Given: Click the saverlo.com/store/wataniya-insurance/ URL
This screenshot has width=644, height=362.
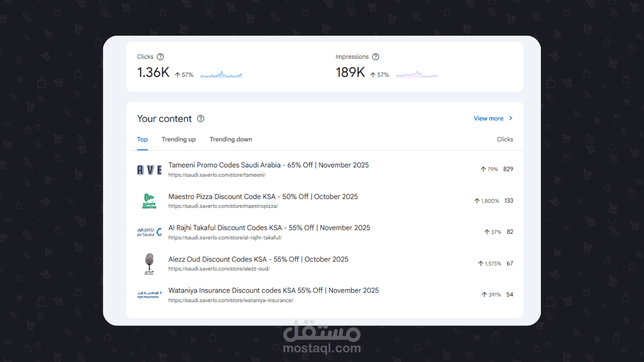Looking at the screenshot, I should (230, 301).
